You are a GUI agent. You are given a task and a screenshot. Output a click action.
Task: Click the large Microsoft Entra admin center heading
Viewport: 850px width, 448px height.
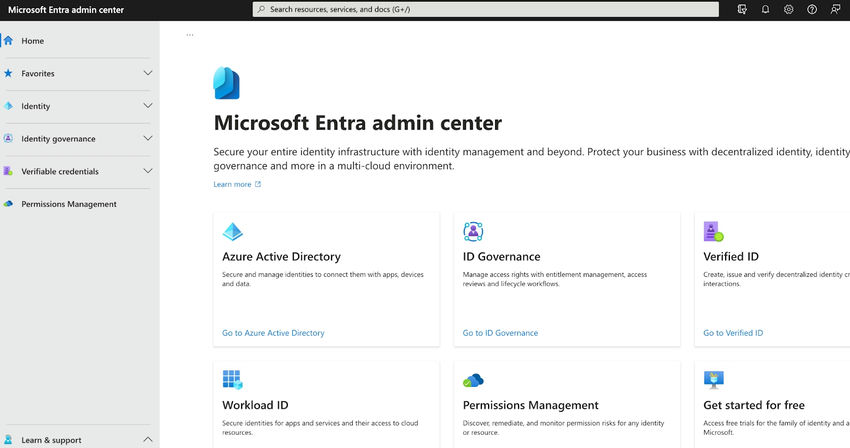(x=358, y=123)
